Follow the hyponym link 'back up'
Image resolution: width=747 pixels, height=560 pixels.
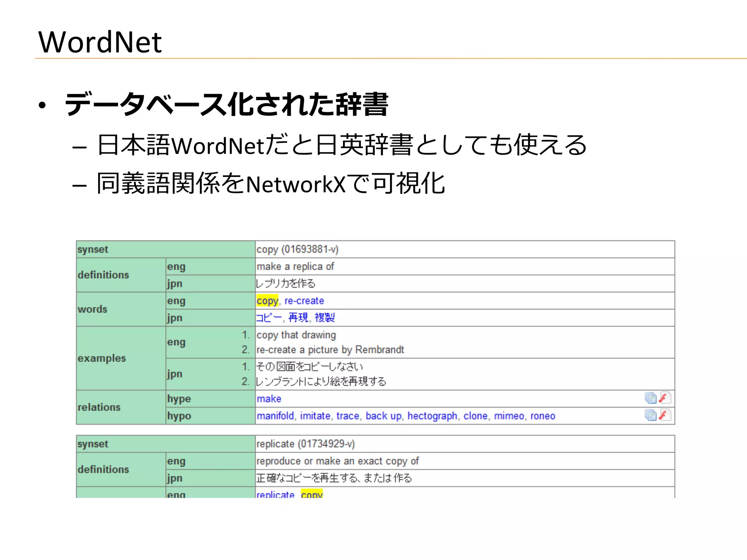(x=383, y=416)
